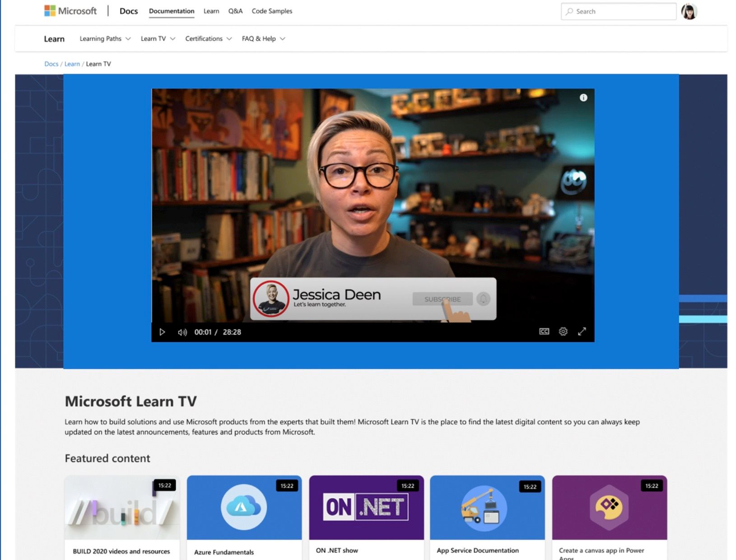Click the video info icon
Screen dimensions: 736x560
tap(583, 98)
